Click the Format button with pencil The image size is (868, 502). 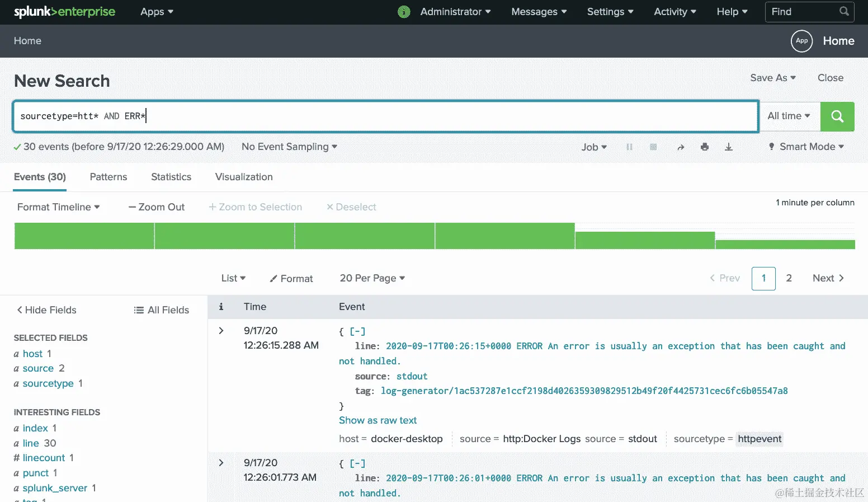point(291,279)
